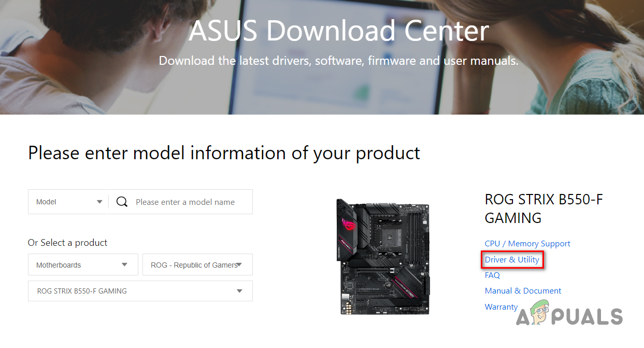
Task: Click the arrow icon on Motherboards selector
Action: pos(124,265)
